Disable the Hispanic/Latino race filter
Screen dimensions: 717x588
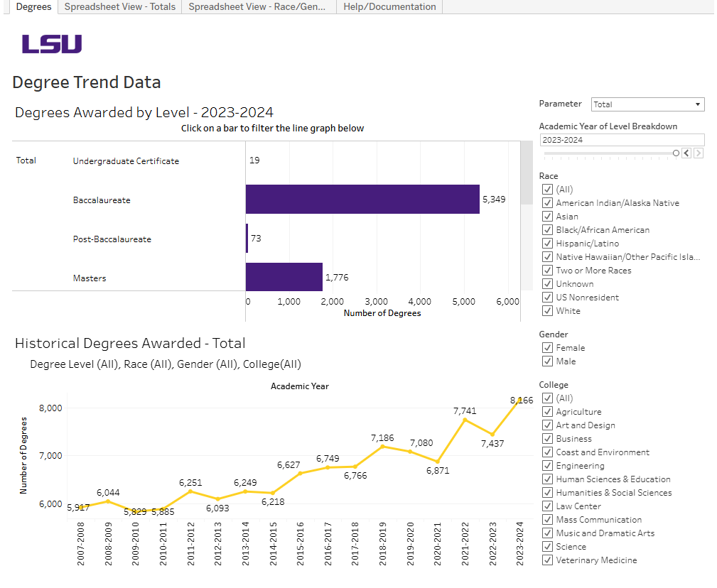coord(547,243)
